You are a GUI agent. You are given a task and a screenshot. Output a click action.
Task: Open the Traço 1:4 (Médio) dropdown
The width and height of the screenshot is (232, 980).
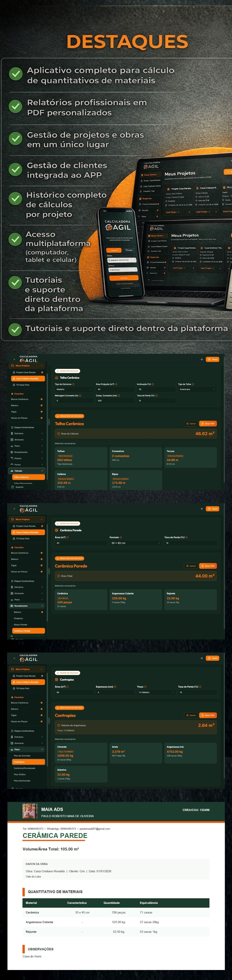[x=156, y=692]
